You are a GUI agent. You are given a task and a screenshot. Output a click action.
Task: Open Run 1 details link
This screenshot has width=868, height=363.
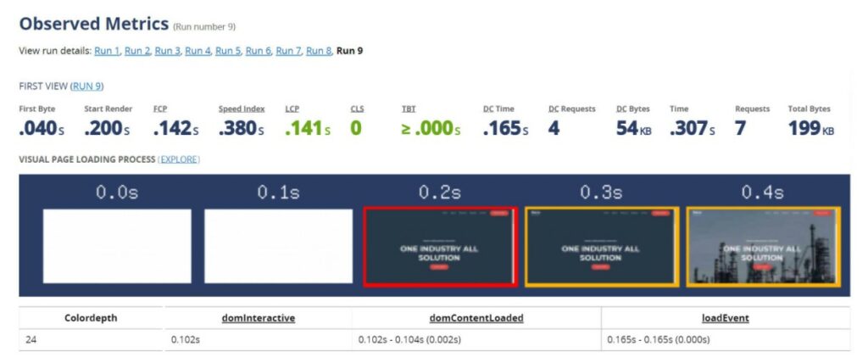107,51
